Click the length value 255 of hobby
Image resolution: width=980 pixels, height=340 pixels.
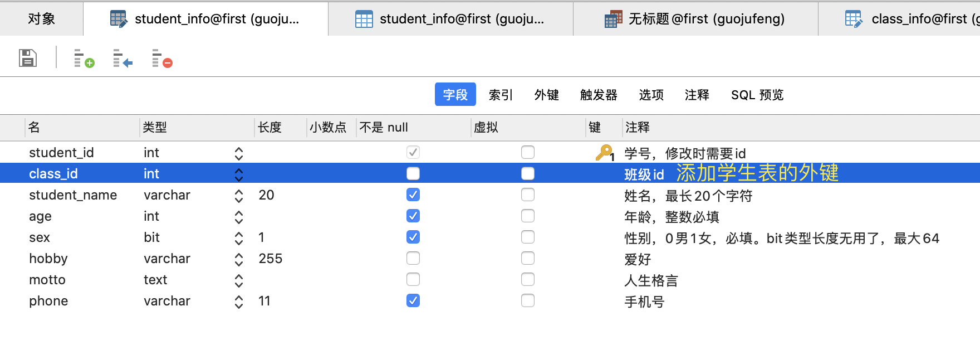pyautogui.click(x=271, y=259)
